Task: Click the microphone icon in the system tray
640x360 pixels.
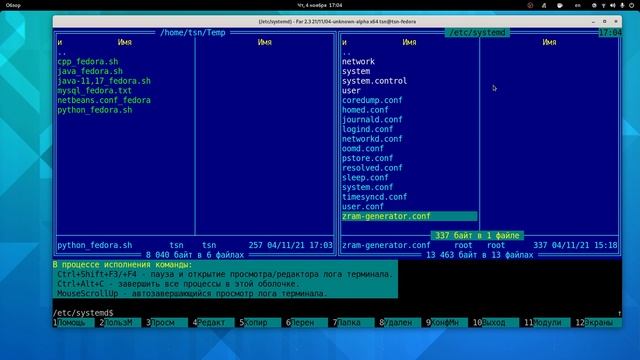Action: point(622,5)
